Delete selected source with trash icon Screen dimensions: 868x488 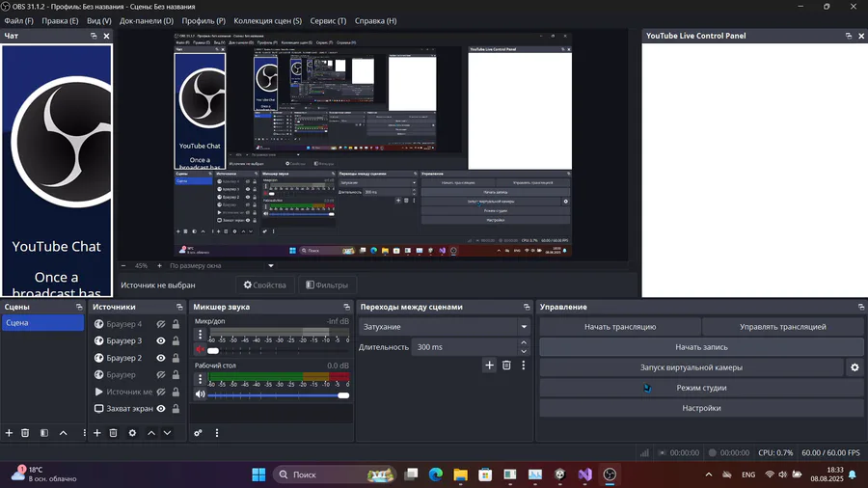coord(114,433)
